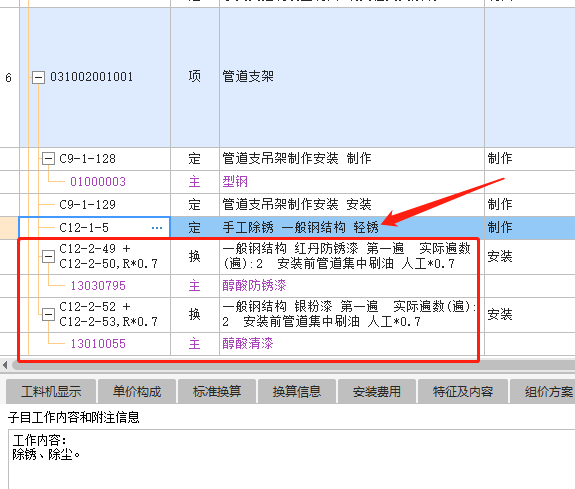Click row number 6 header
The image size is (575, 489).
tap(9, 77)
